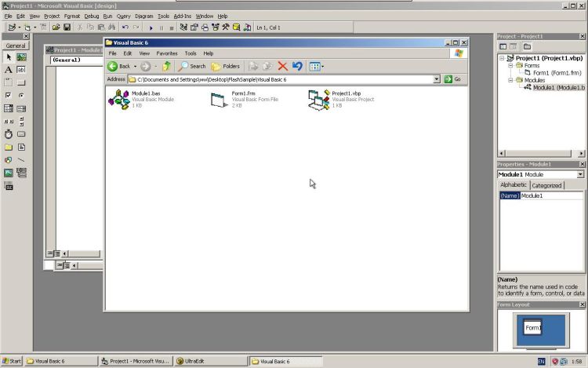Open the Debug menu

[x=91, y=16]
